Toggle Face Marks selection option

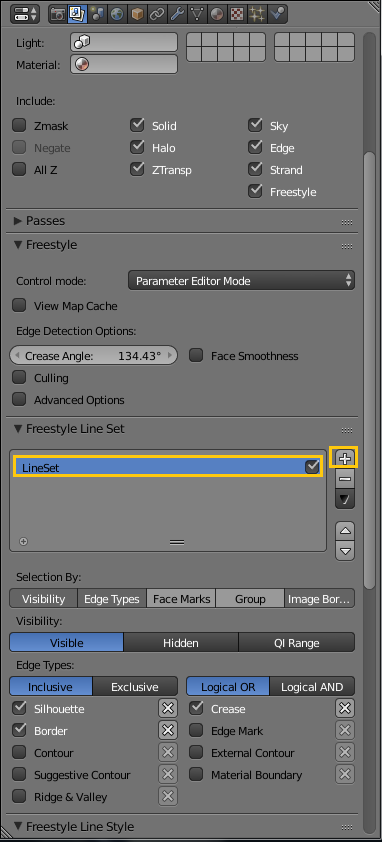182,599
